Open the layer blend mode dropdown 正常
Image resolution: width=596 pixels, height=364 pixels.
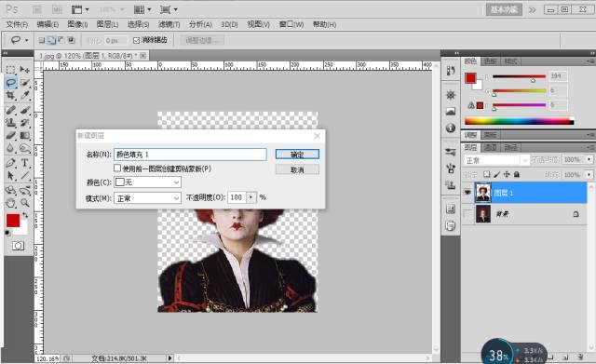(495, 160)
